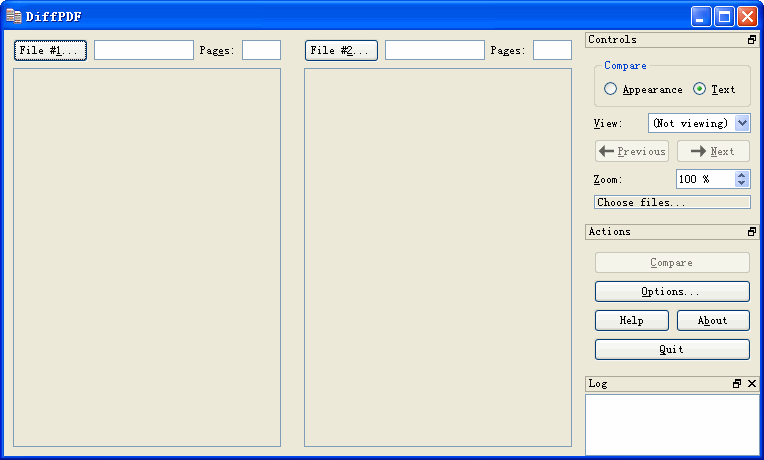Focus the File #1 filename field
The width and height of the screenshot is (764, 460).
pos(144,50)
